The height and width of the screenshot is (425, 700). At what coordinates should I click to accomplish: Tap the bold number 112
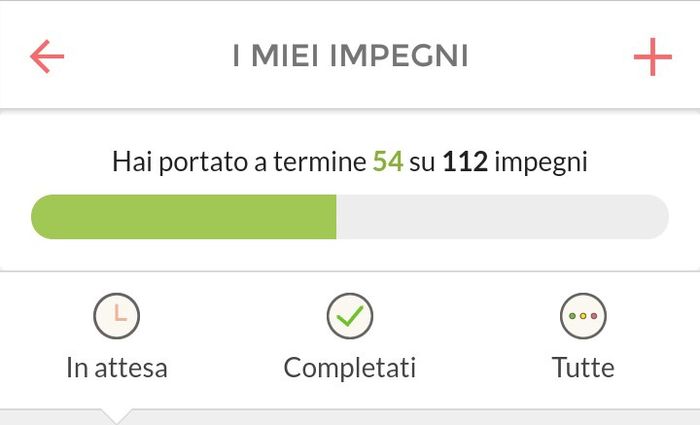point(465,161)
